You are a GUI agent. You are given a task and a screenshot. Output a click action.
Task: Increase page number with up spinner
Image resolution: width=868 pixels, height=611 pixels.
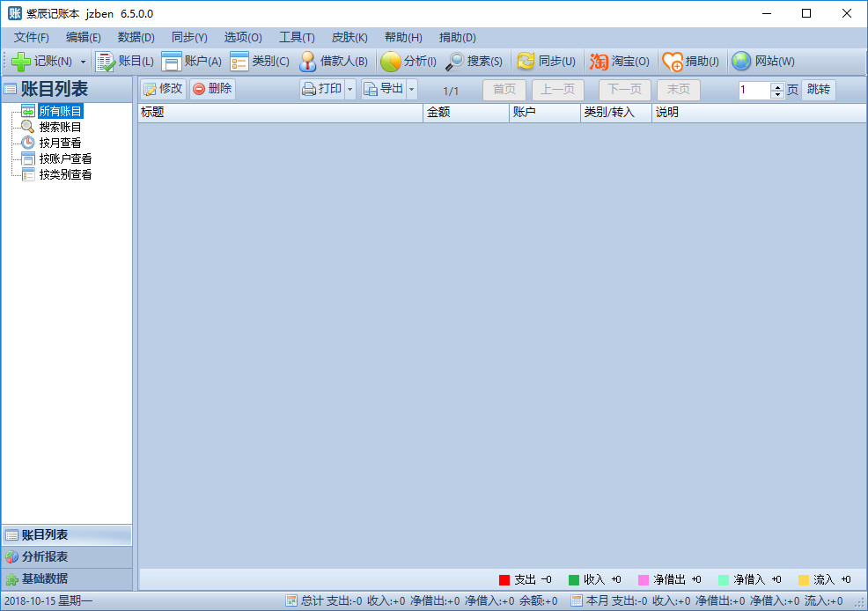tap(778, 86)
